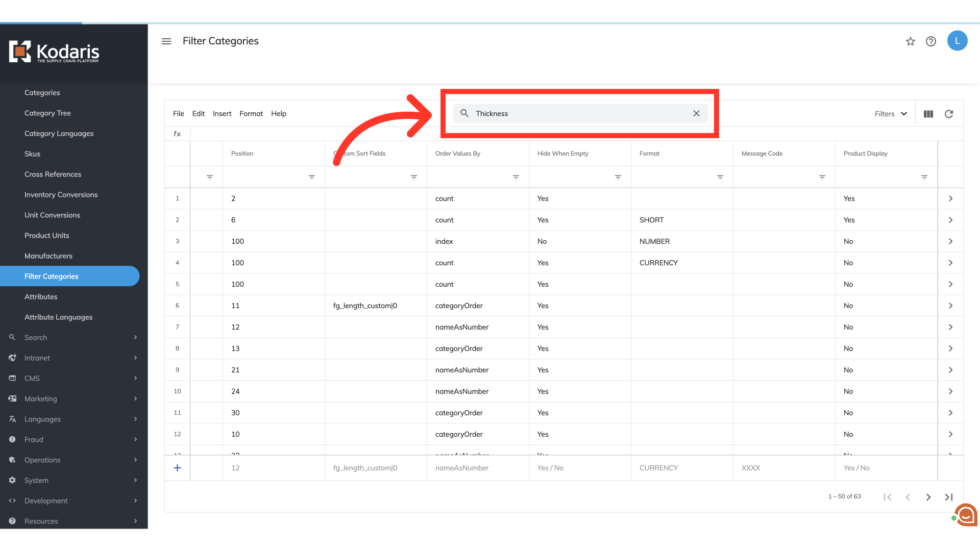Open the Product Display column filter
980x551 pixels.
[924, 177]
